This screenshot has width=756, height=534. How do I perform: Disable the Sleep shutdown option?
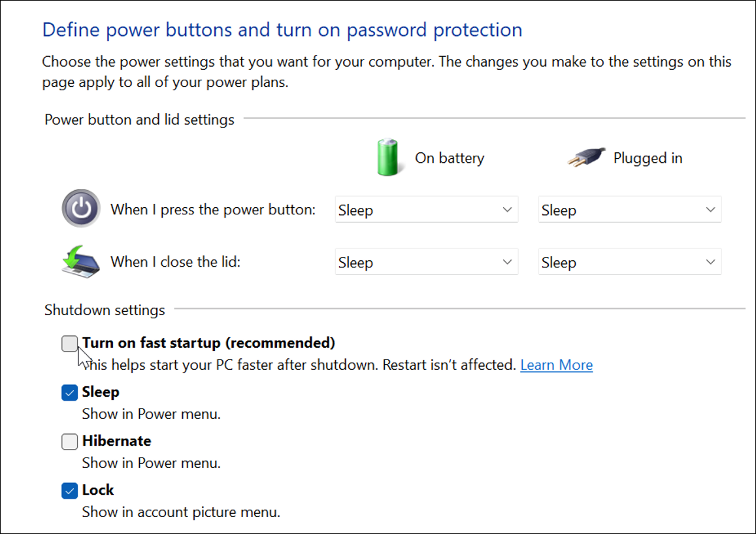pos(69,392)
